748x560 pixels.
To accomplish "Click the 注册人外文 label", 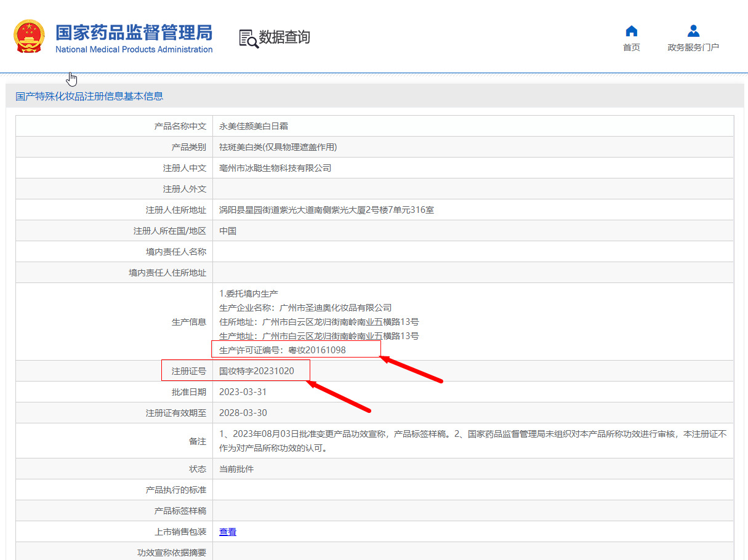I will click(x=184, y=189).
